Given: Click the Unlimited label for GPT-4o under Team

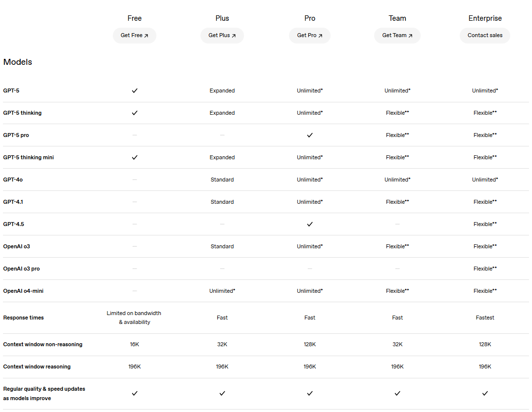Looking at the screenshot, I should click(397, 180).
